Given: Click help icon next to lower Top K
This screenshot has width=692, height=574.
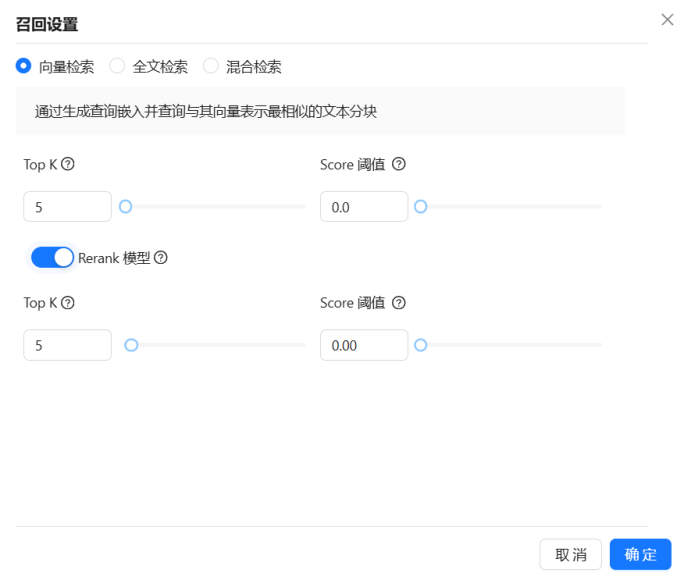Looking at the screenshot, I should 68,303.
